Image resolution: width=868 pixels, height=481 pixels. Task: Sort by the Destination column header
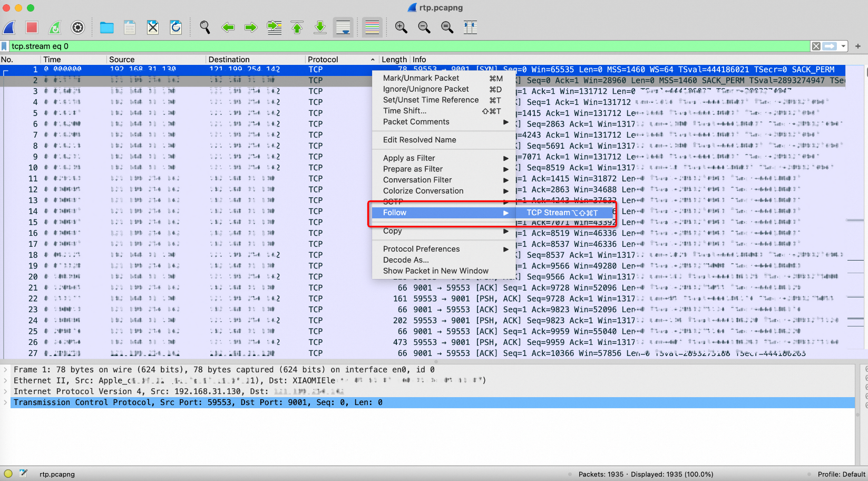256,60
